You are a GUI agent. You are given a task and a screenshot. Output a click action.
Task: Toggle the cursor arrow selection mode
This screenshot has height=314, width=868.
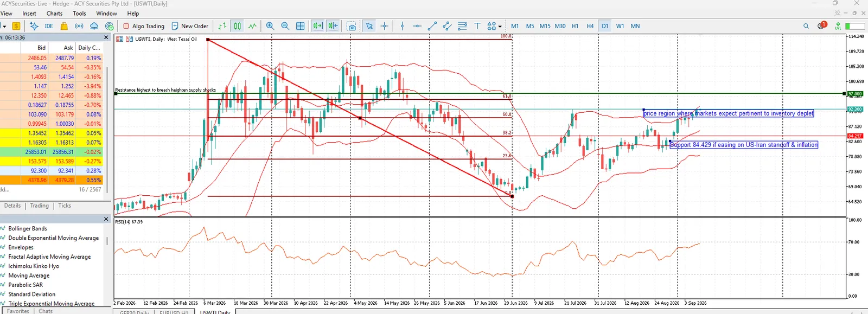tap(369, 26)
